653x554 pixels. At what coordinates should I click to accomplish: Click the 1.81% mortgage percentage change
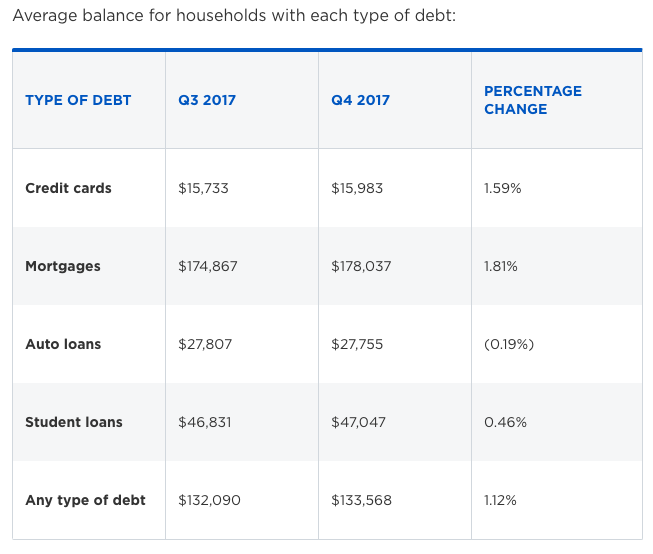pos(501,266)
